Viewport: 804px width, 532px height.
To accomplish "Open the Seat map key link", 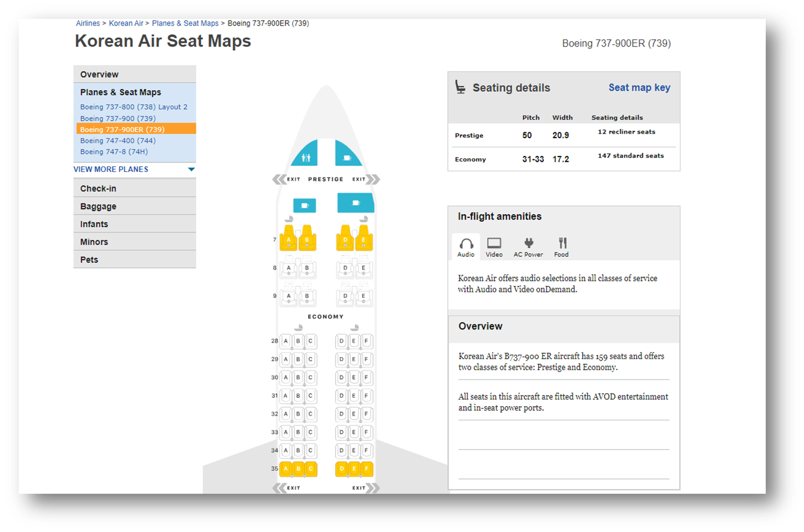I will [639, 88].
